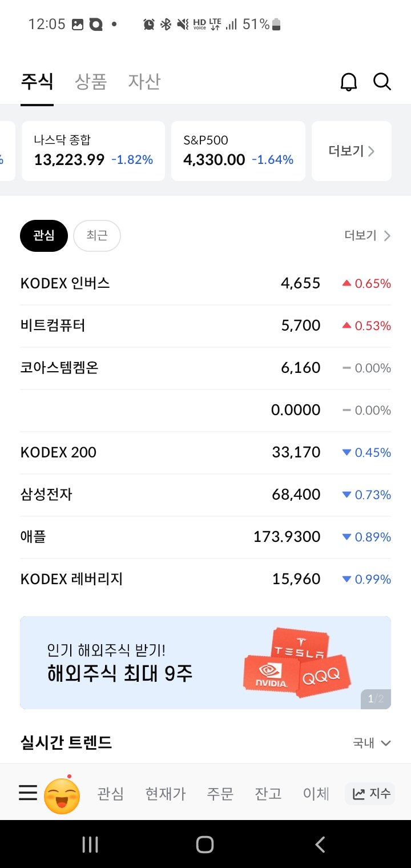Switch to the 상품 tab
The image size is (411, 868).
91,82
